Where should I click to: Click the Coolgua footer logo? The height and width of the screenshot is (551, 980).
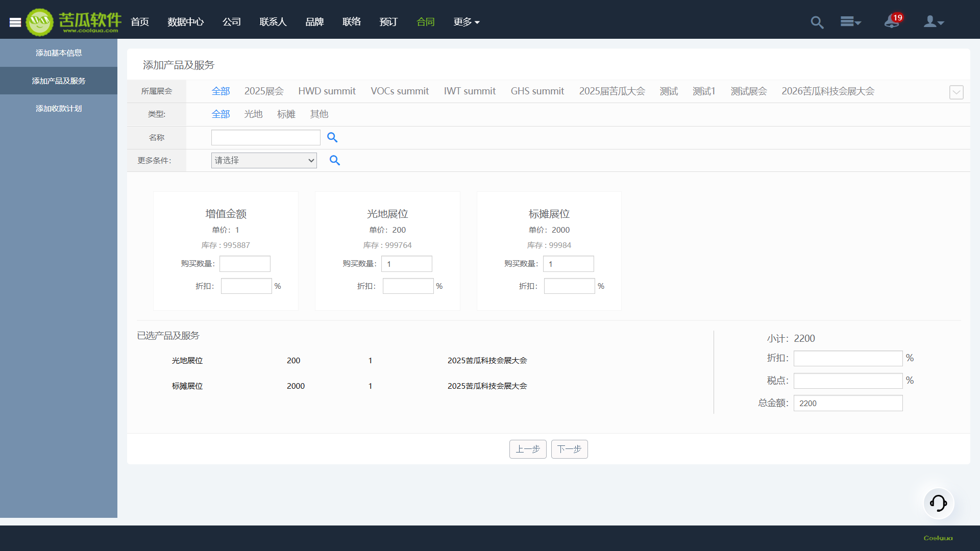[938, 538]
